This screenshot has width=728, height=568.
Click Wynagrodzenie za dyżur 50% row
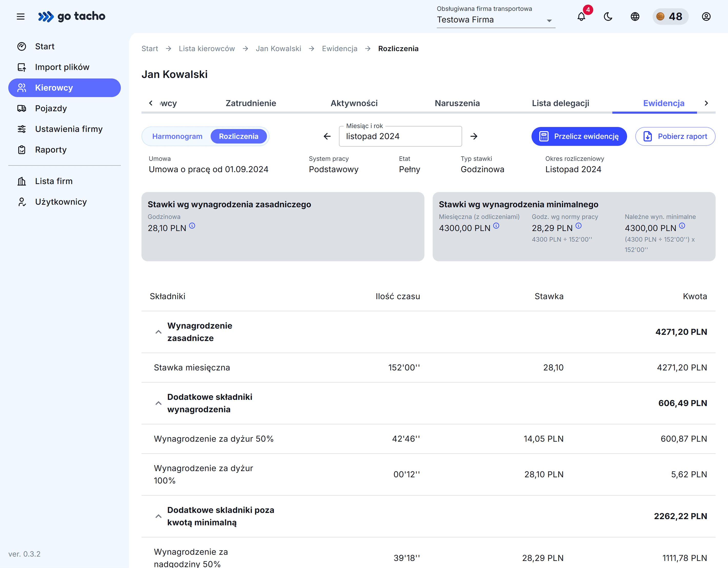click(428, 439)
